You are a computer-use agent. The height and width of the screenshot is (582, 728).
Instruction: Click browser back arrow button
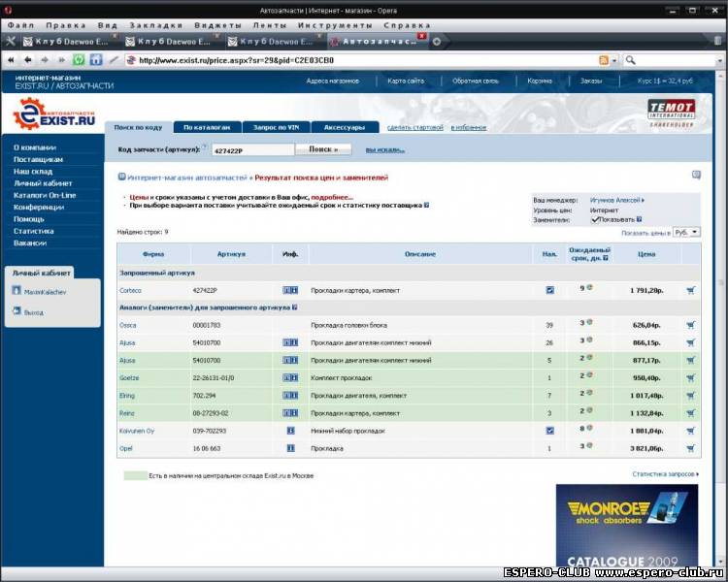point(28,60)
